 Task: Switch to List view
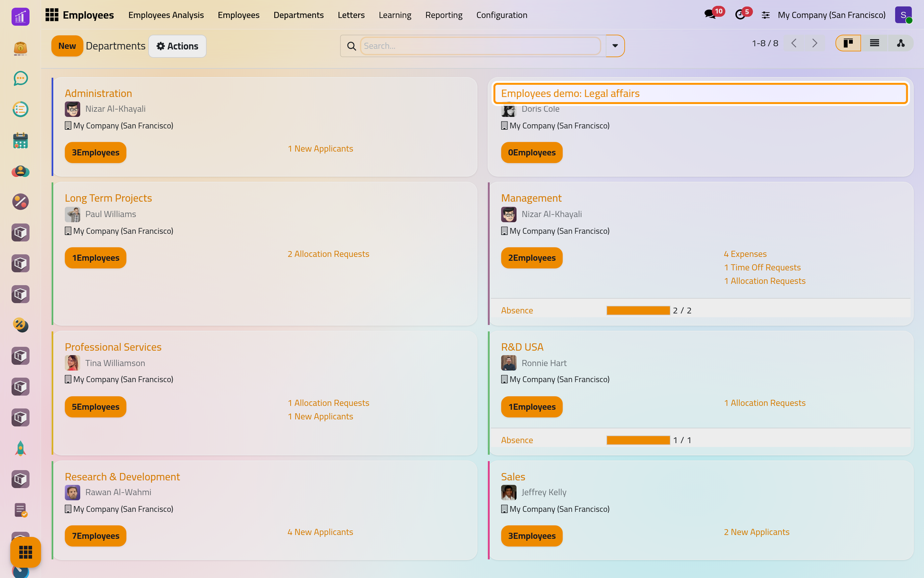coord(874,43)
